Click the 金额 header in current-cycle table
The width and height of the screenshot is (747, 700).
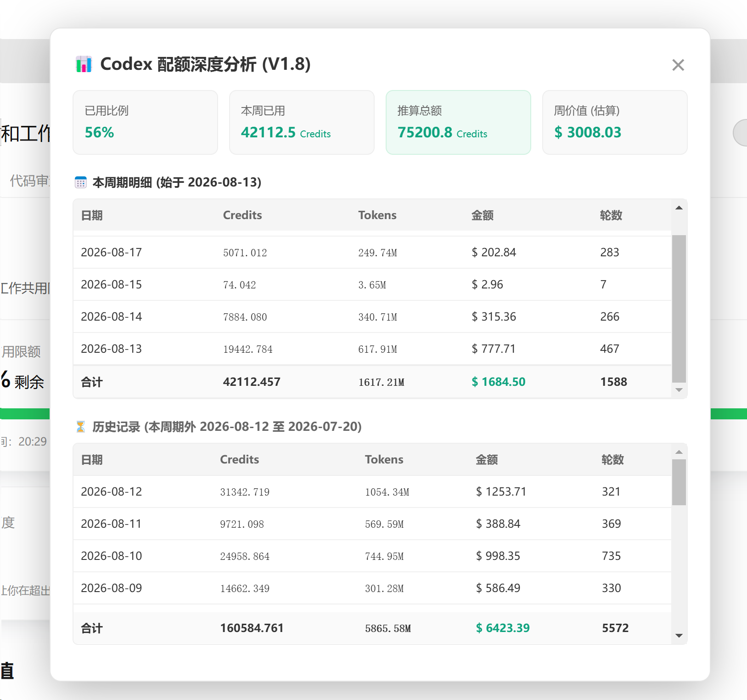pos(483,215)
